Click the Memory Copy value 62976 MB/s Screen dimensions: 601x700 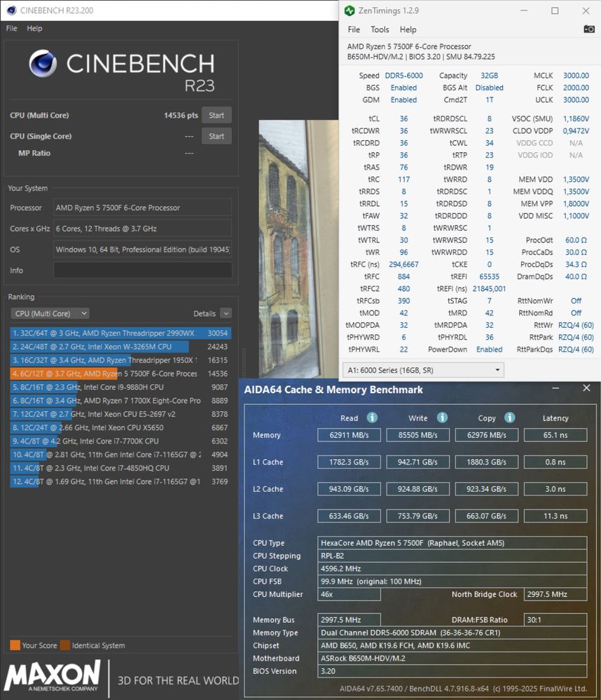(486, 435)
